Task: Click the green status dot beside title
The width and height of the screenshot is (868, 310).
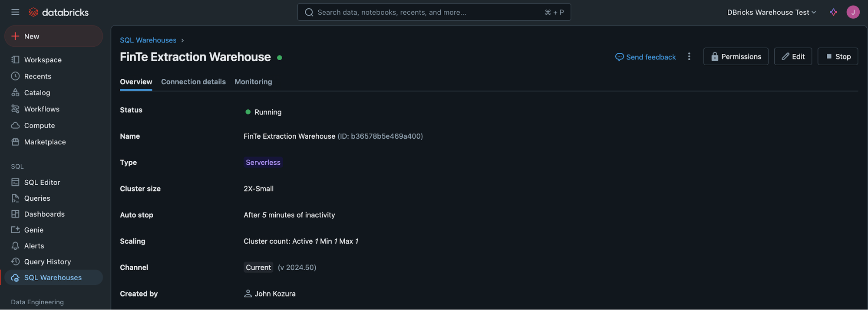Action: (x=280, y=57)
